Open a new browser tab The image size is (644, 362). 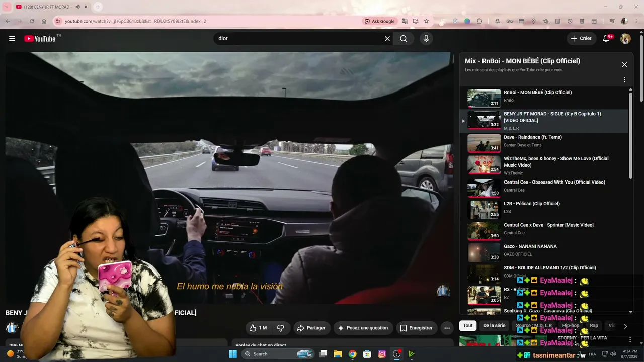[98, 7]
